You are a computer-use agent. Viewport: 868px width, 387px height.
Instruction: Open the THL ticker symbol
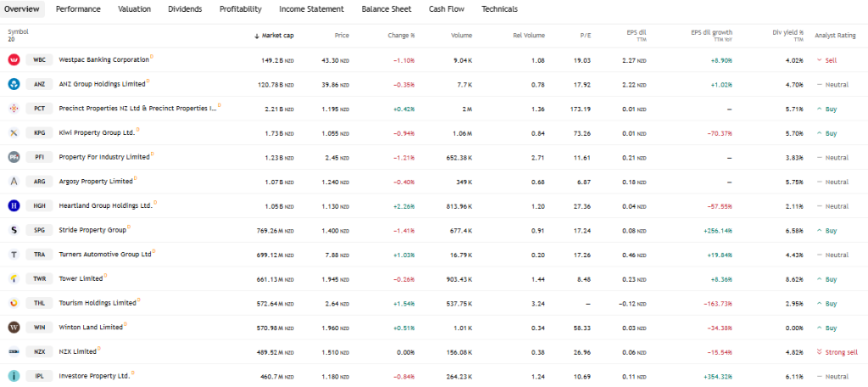(39, 303)
